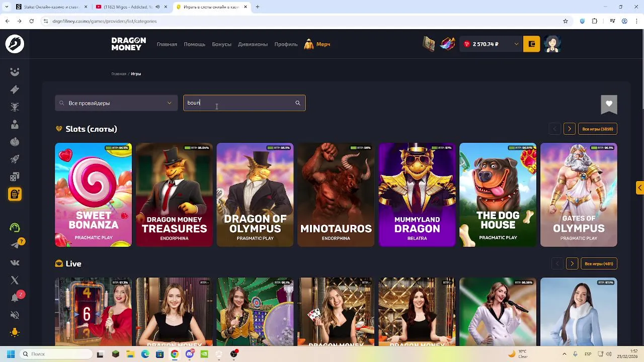The height and width of the screenshot is (362, 644).
Task: Open the Gates of Olympus slot
Action: coord(579,195)
